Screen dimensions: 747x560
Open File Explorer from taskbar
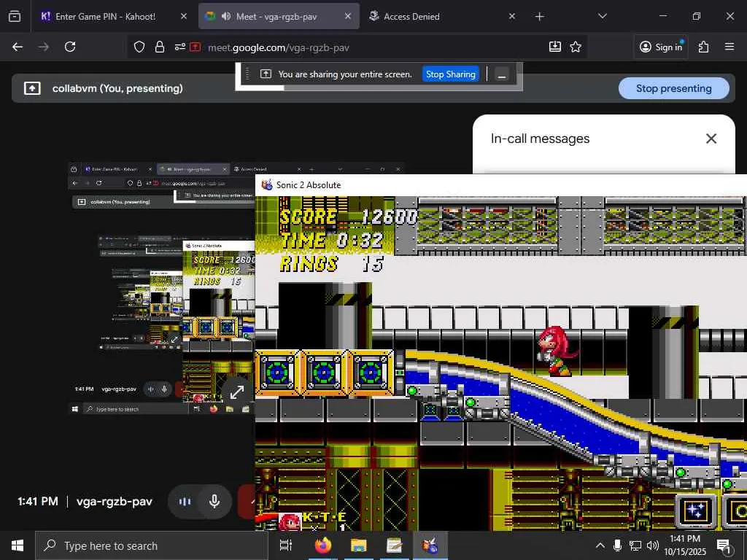click(x=359, y=545)
